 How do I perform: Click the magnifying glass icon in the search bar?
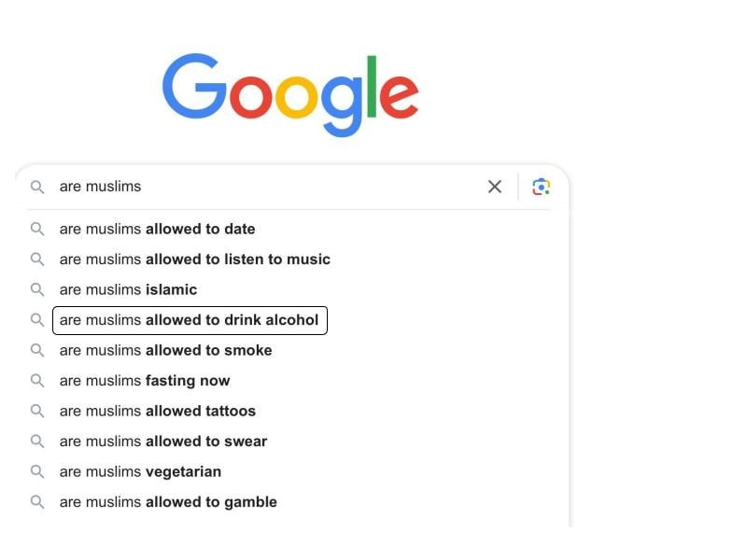pos(37,187)
